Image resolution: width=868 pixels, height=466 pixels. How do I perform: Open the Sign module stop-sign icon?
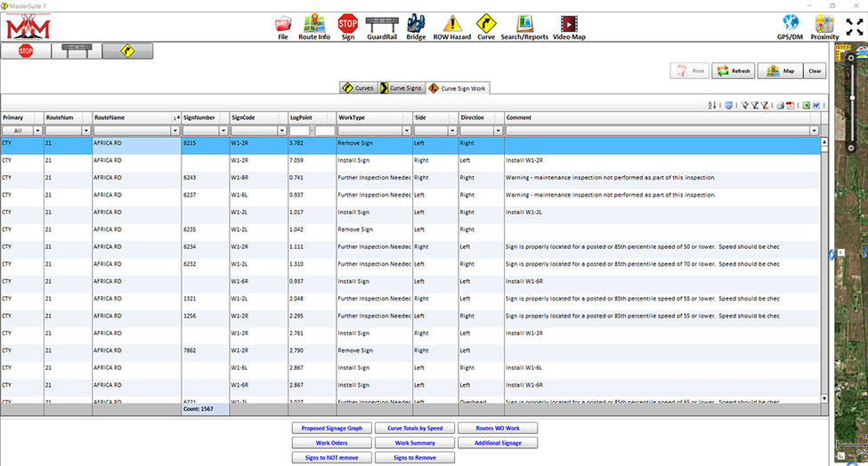click(x=347, y=24)
